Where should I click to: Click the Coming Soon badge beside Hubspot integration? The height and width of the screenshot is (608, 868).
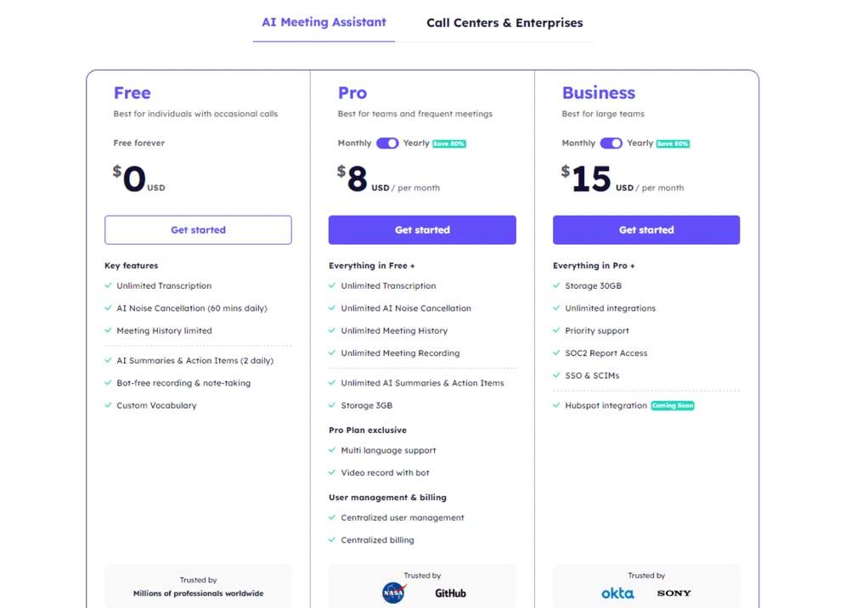pos(673,405)
